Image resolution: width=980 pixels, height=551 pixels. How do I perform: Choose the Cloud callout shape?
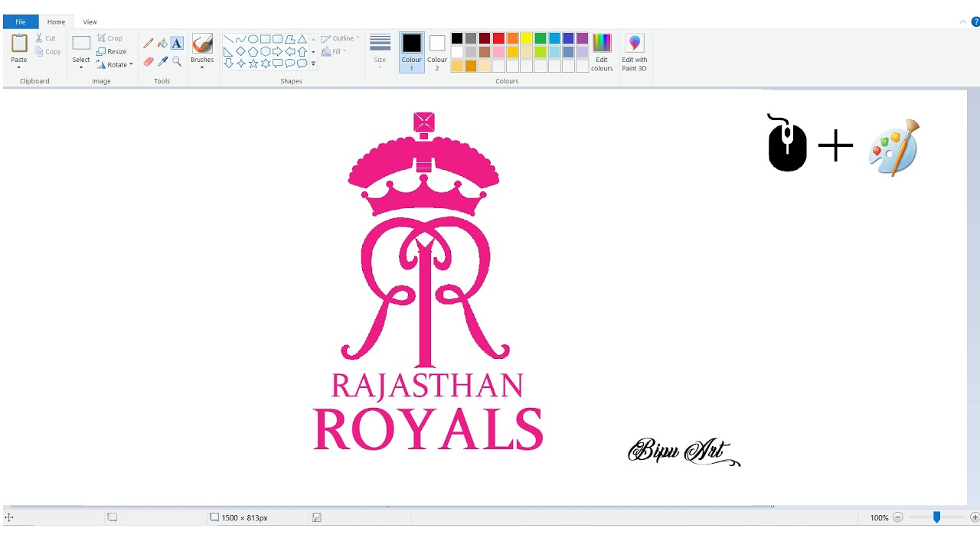tap(302, 64)
